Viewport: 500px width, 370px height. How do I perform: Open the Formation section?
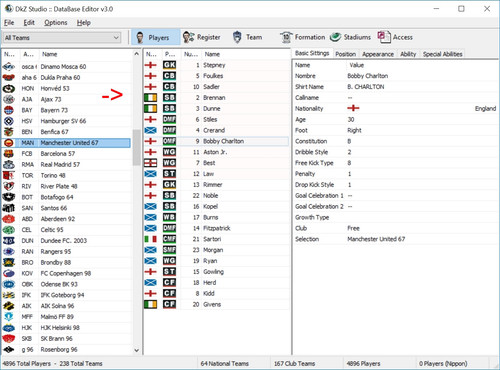coord(302,37)
